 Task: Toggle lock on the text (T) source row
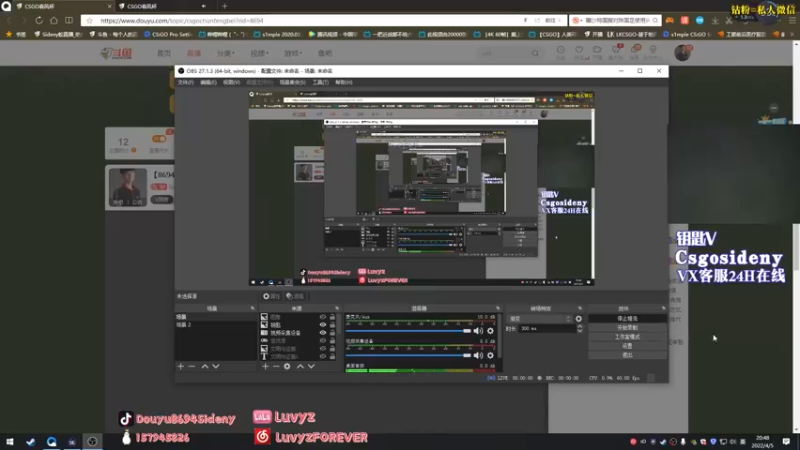332,356
